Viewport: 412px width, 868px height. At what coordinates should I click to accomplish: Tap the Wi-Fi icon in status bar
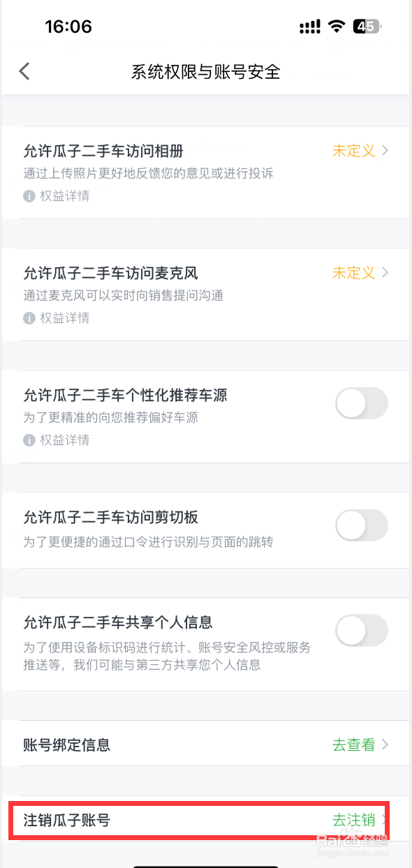pyautogui.click(x=337, y=27)
